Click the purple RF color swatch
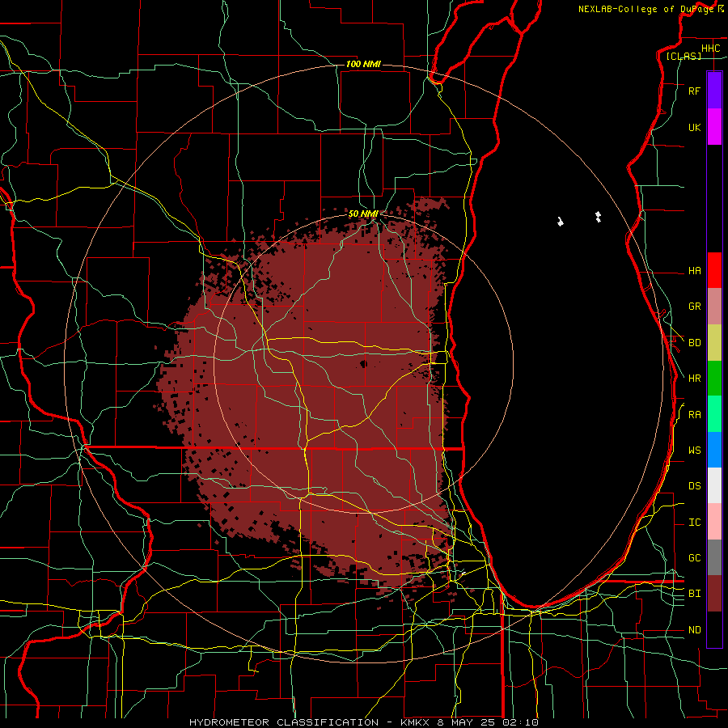Screen dimensions: 728x728 tap(714, 91)
